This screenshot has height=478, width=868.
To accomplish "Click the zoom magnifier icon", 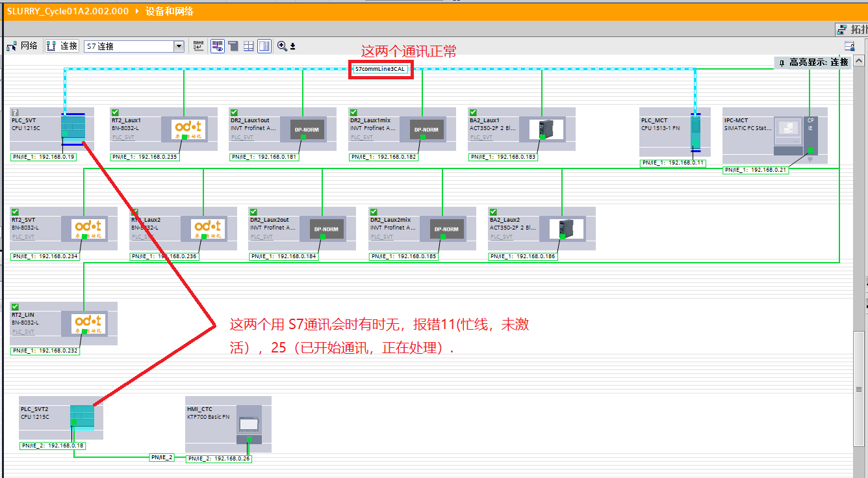I will 282,46.
